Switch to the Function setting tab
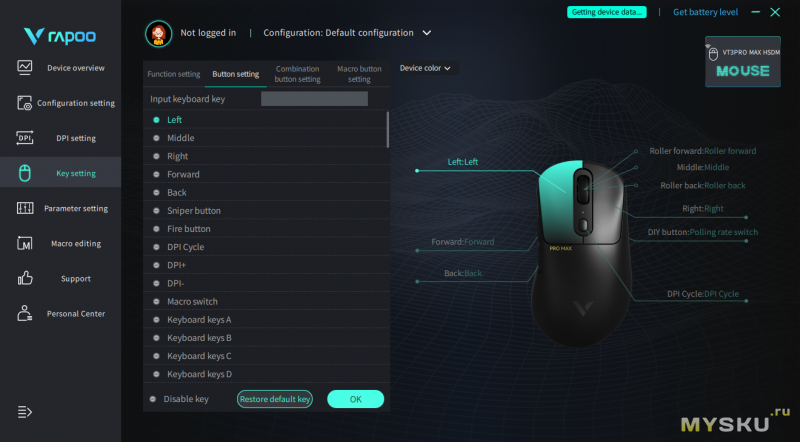This screenshot has height=442, width=800. coord(173,74)
